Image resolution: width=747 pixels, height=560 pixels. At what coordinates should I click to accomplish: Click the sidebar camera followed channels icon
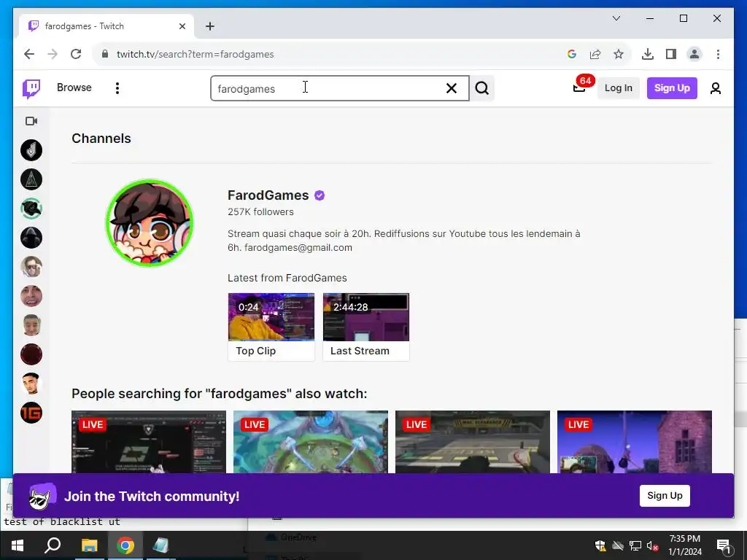31,121
